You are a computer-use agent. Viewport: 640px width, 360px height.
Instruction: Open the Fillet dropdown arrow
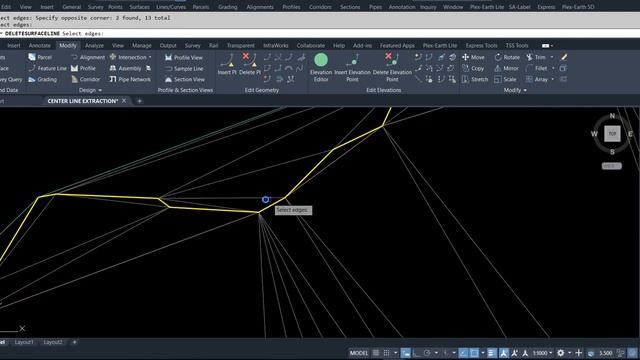553,68
